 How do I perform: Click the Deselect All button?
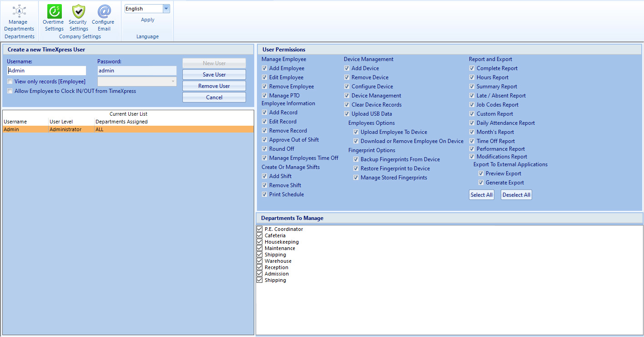516,195
